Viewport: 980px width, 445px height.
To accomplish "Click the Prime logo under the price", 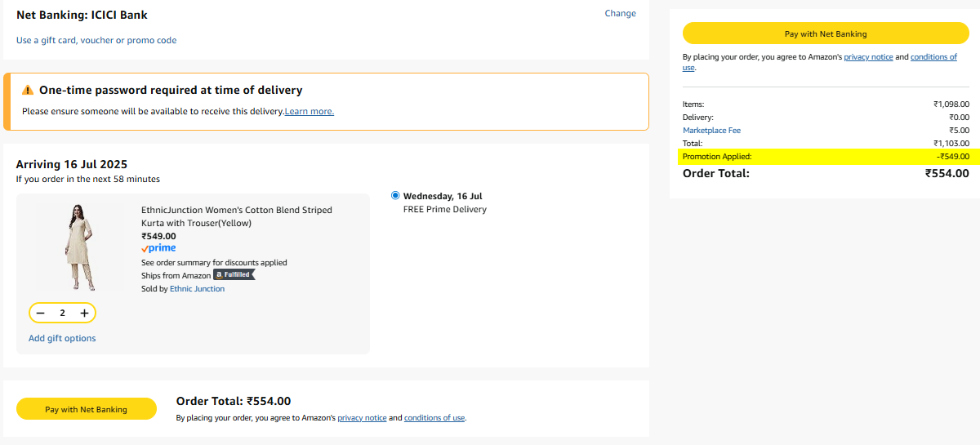I will (x=158, y=248).
